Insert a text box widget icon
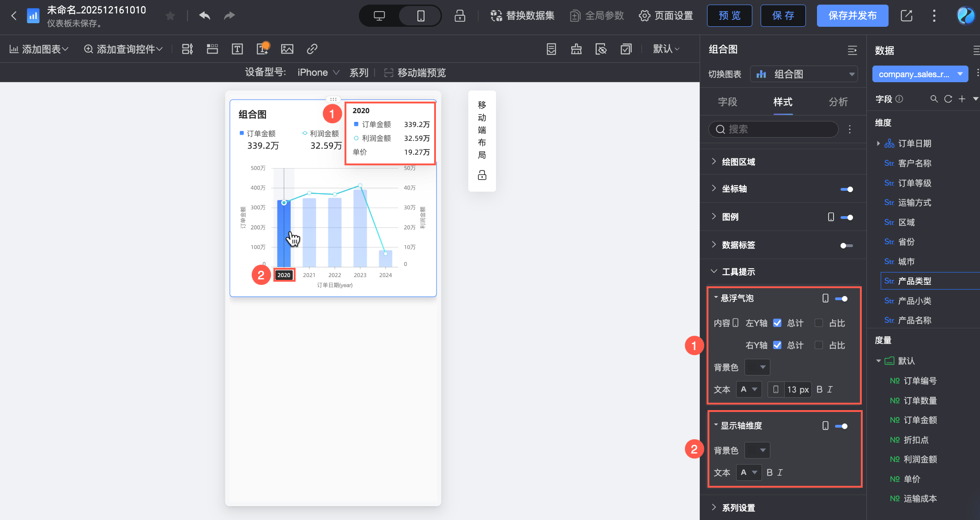This screenshot has width=980, height=520. pos(237,49)
